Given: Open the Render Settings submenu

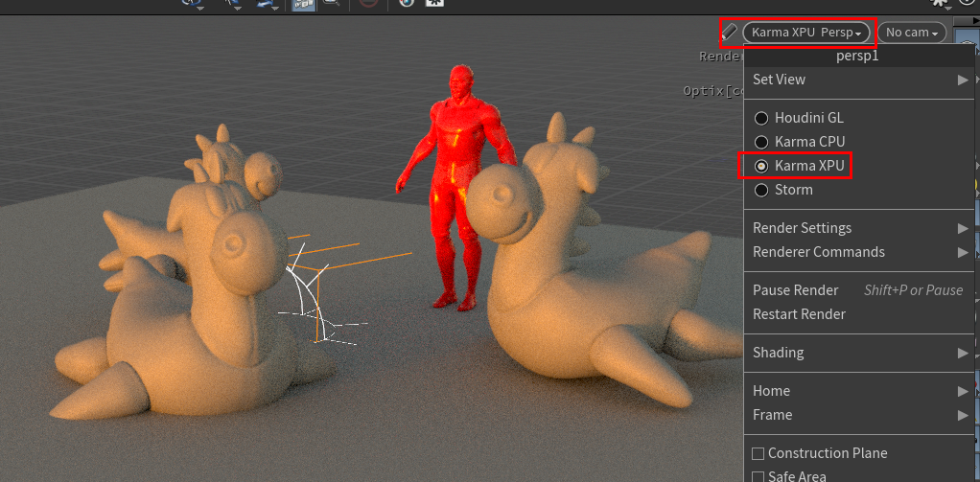Looking at the screenshot, I should click(860, 228).
